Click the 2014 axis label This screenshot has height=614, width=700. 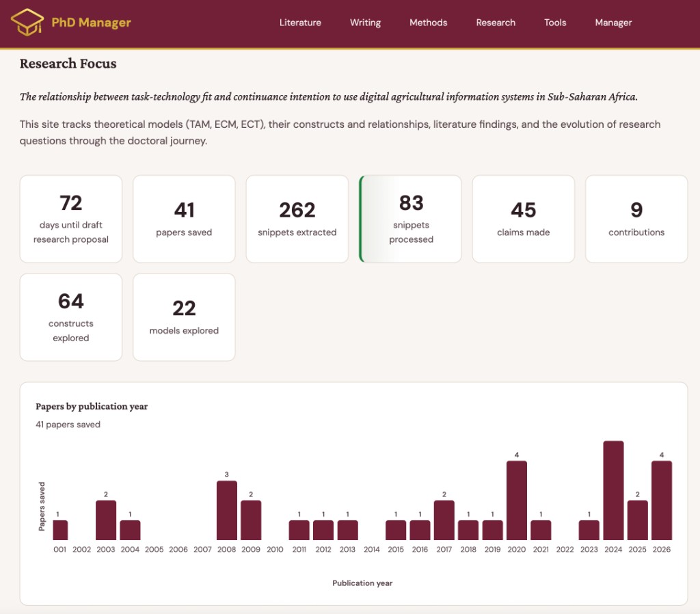[371, 549]
